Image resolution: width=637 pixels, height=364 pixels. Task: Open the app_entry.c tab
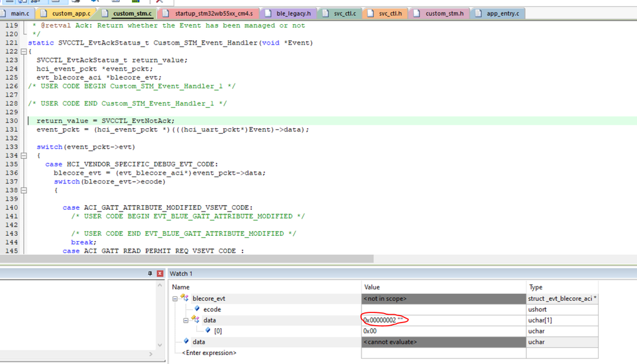pos(498,13)
